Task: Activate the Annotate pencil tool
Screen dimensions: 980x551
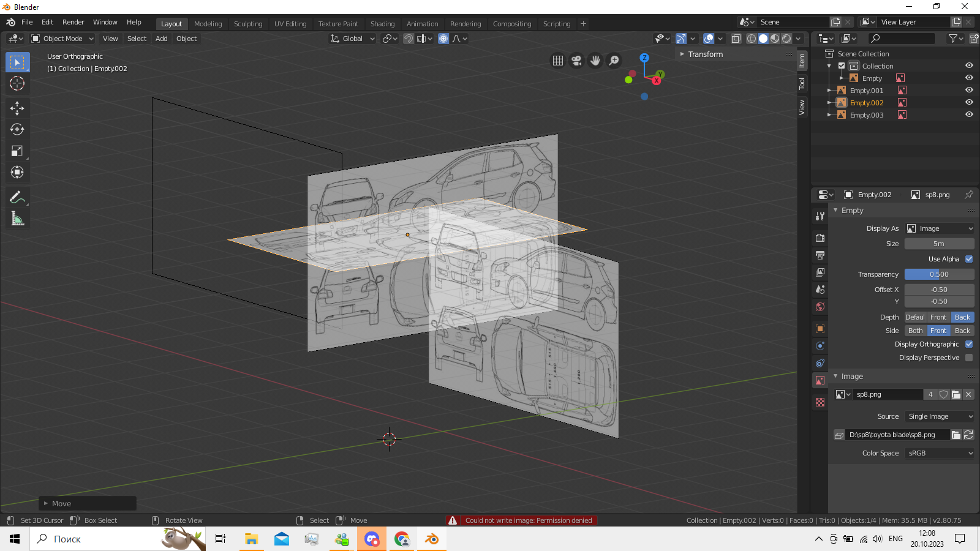Action: [17, 197]
